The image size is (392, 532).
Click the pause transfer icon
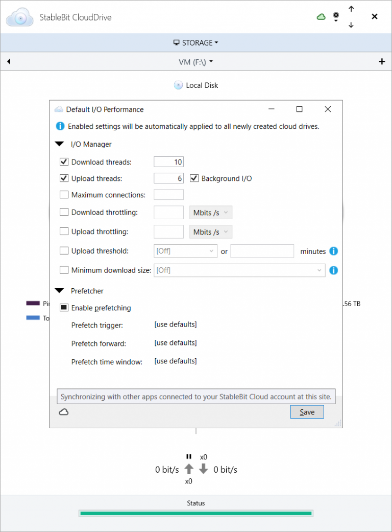pos(189,456)
